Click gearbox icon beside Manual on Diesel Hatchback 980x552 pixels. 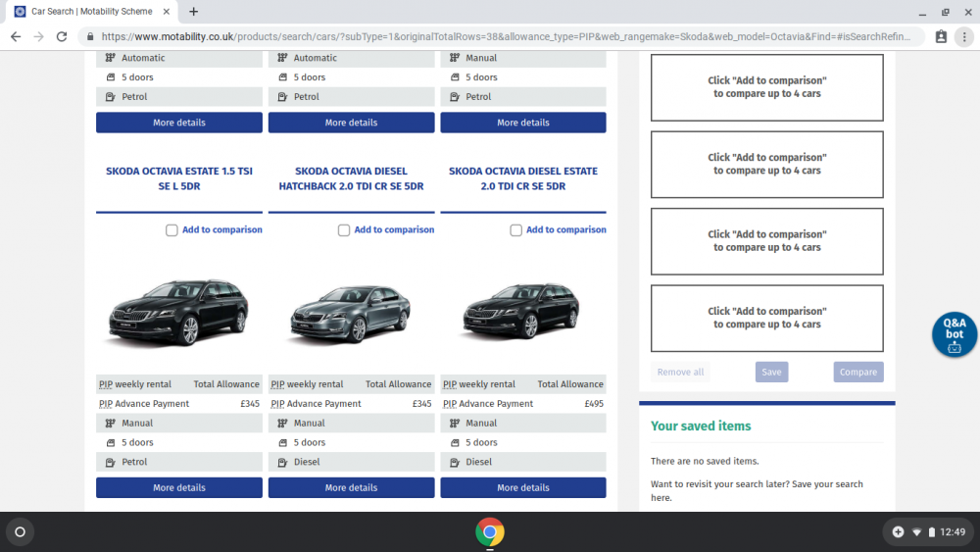coord(282,424)
